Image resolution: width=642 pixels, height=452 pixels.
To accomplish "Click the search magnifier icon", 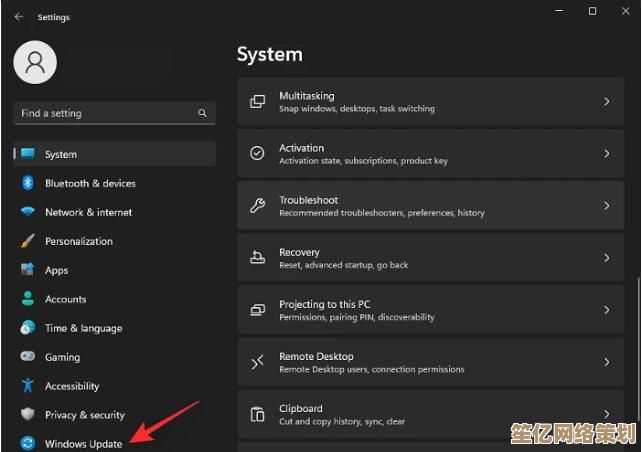I will click(202, 113).
